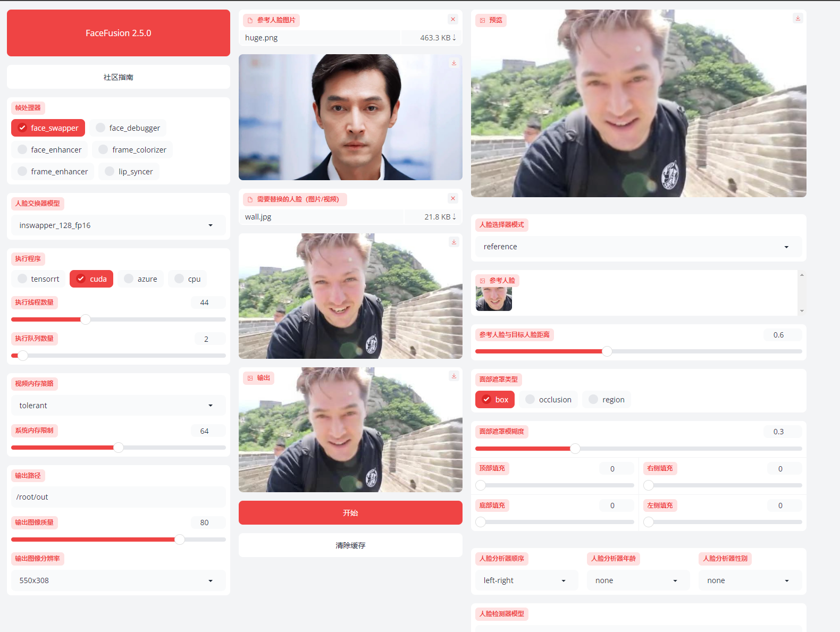Select the reference face thumbnail in gallery
The height and width of the screenshot is (632, 840).
pos(494,299)
